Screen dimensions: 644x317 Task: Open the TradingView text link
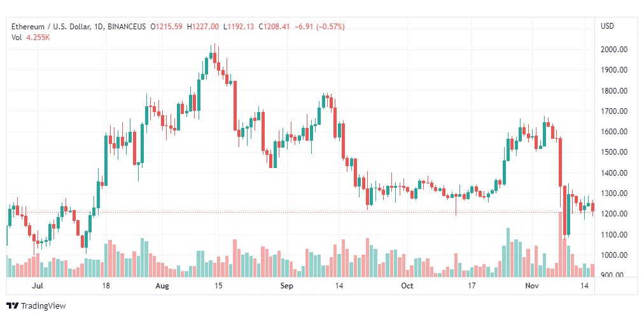point(43,306)
